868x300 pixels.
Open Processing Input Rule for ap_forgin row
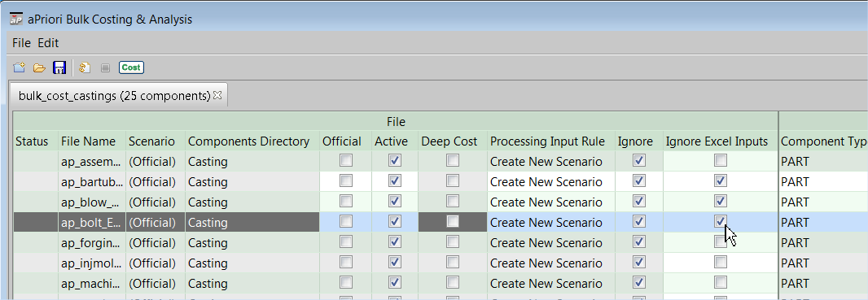pos(550,242)
